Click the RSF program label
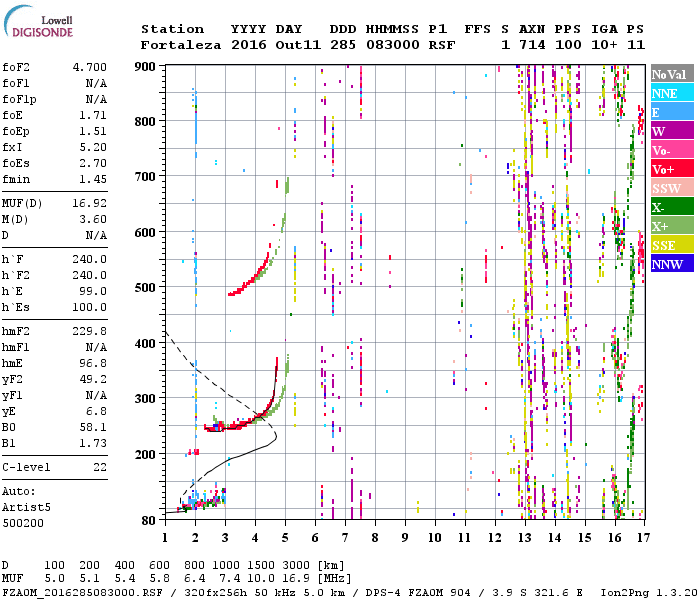Image resolution: width=700 pixels, height=600 pixels. pos(442,45)
